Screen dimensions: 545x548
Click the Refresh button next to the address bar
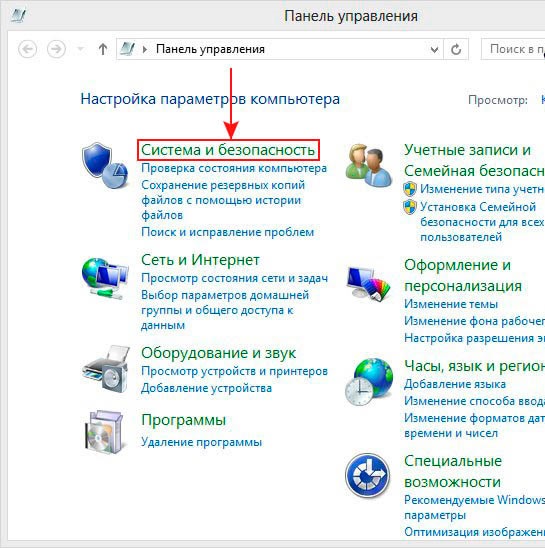[x=456, y=49]
